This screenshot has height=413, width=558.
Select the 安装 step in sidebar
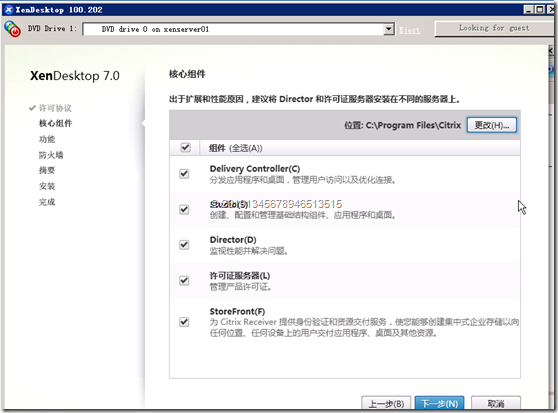click(x=47, y=186)
